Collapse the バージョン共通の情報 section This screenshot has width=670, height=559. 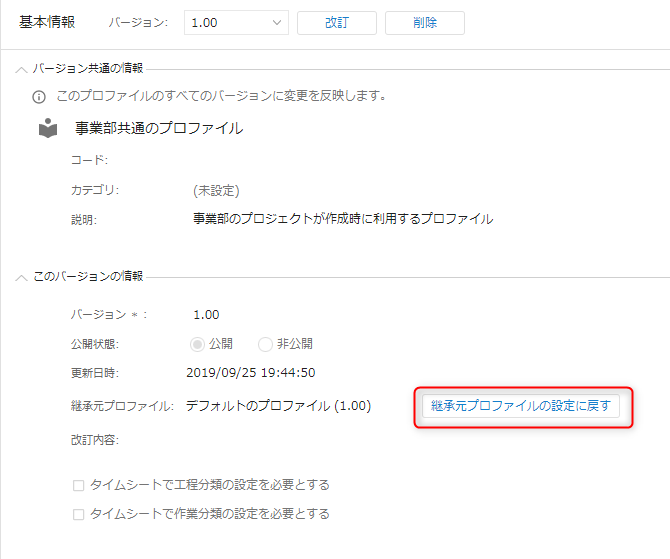(x=21, y=69)
